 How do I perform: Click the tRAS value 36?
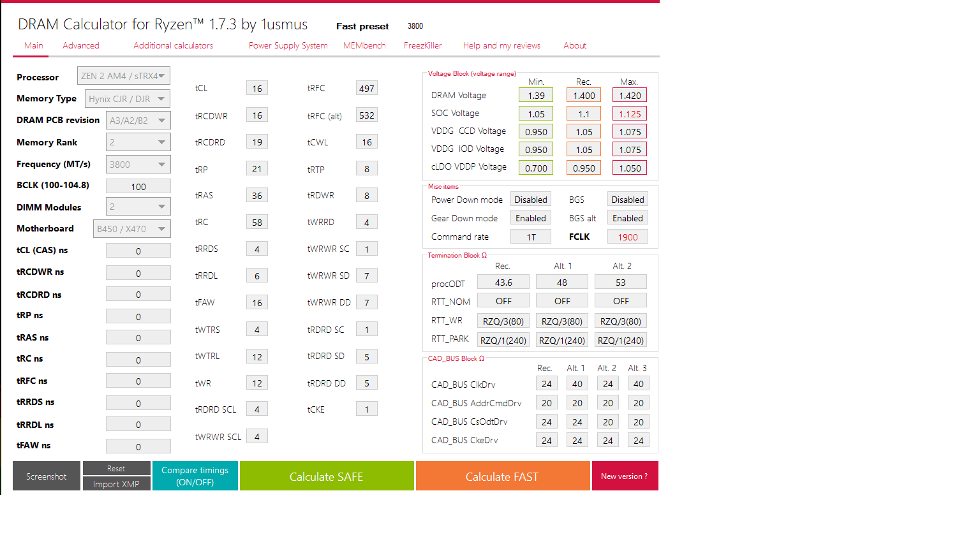point(257,195)
